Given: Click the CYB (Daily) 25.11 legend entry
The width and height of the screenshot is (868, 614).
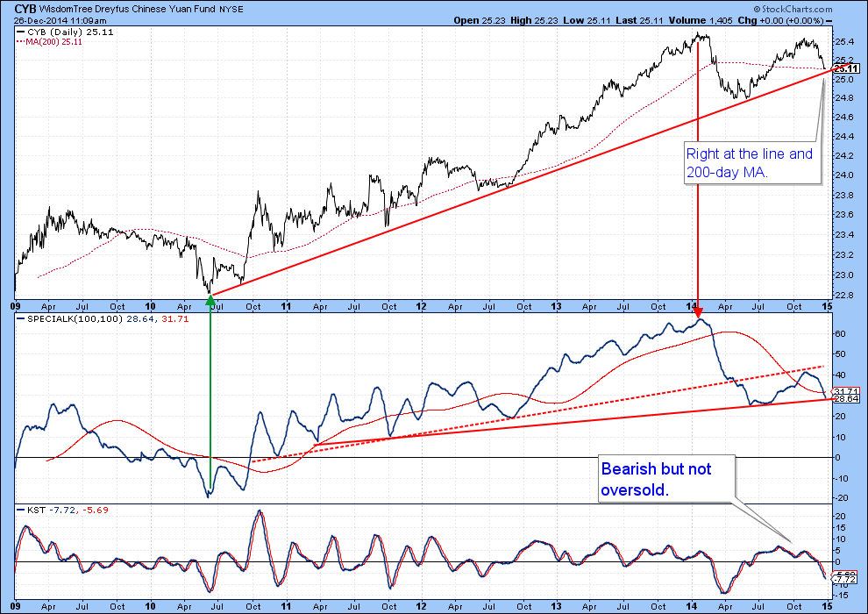Looking at the screenshot, I should coord(66,32).
